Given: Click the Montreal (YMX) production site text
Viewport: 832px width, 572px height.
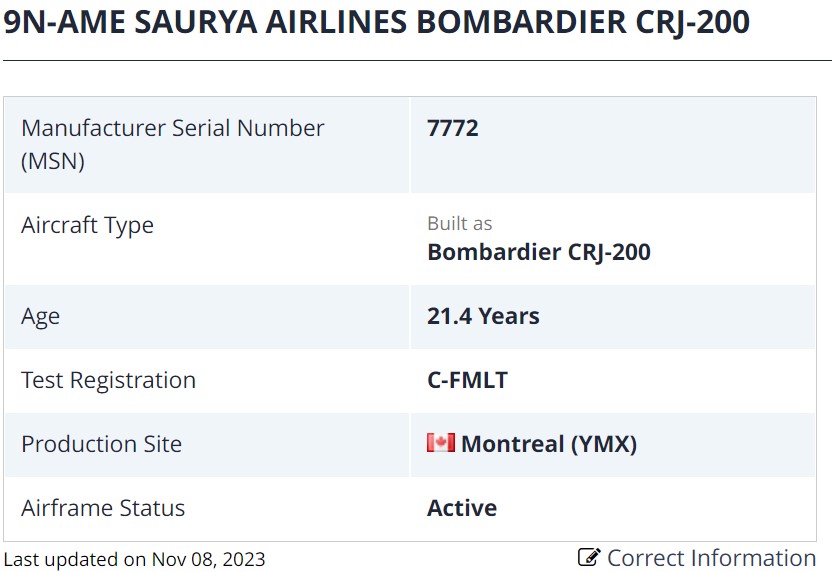Looking at the screenshot, I should point(549,444).
